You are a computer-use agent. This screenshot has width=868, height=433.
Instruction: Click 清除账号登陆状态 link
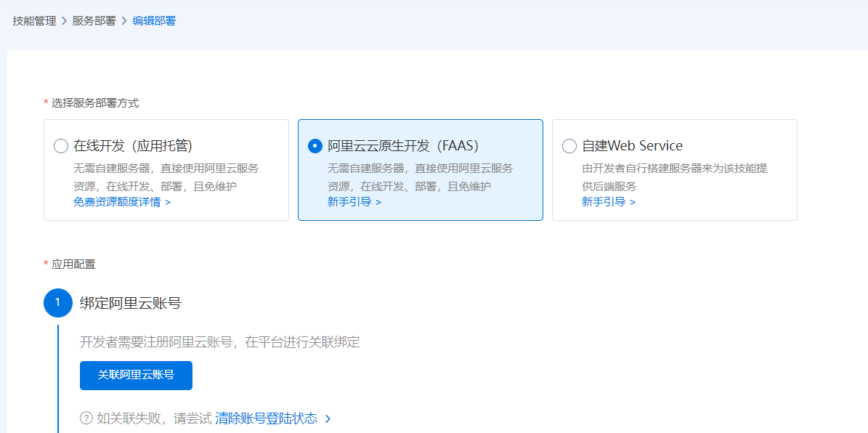(267, 418)
